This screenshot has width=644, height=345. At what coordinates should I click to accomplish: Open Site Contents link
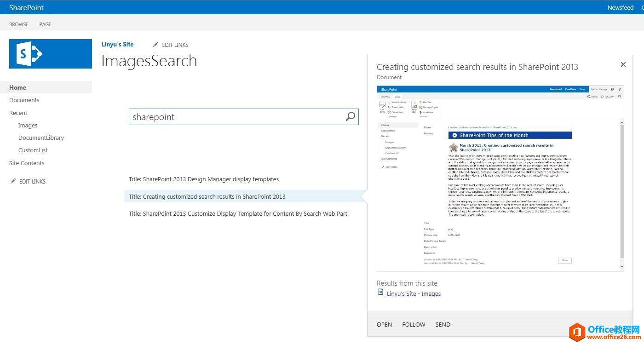click(x=27, y=163)
